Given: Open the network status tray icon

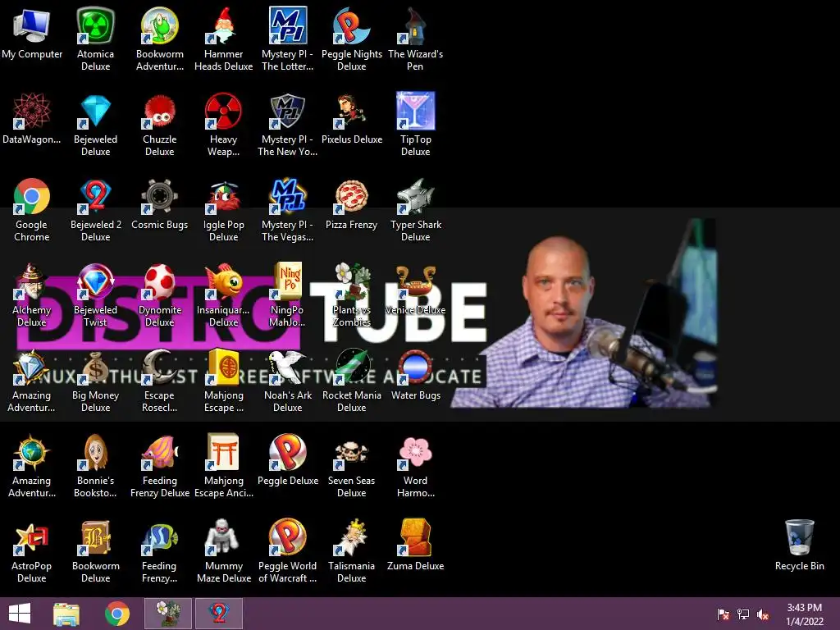Looking at the screenshot, I should click(743, 614).
